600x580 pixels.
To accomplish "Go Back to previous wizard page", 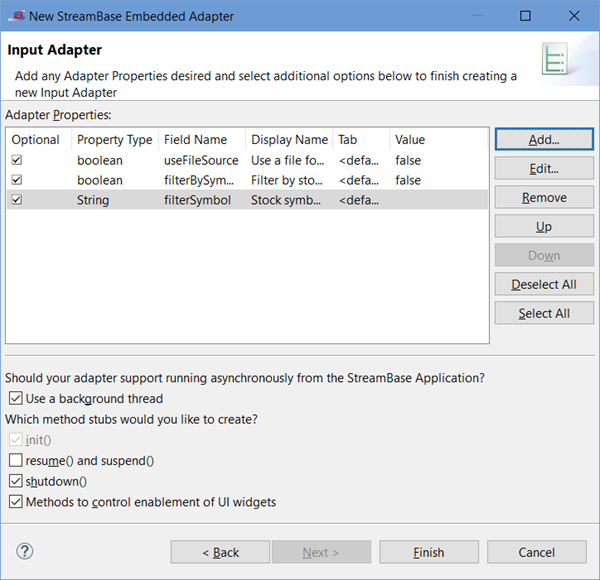I will coord(220,552).
